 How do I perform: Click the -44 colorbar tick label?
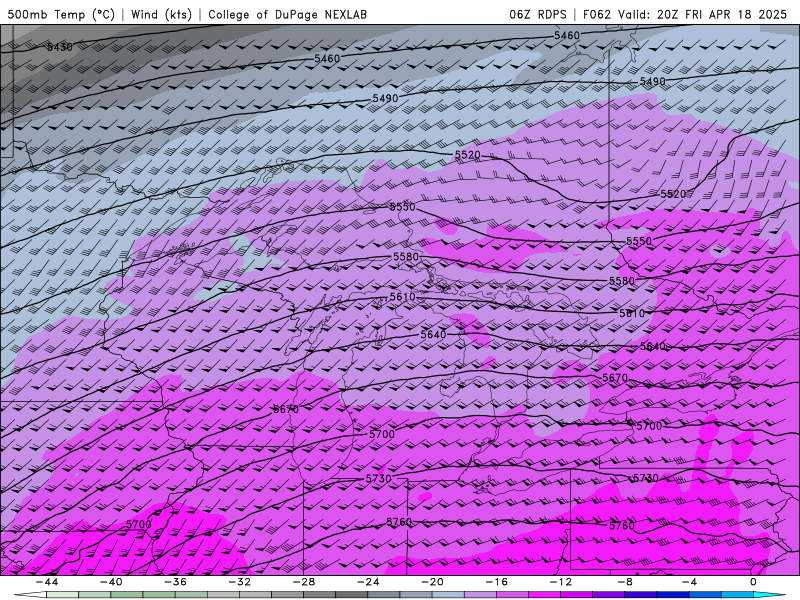[x=46, y=582]
